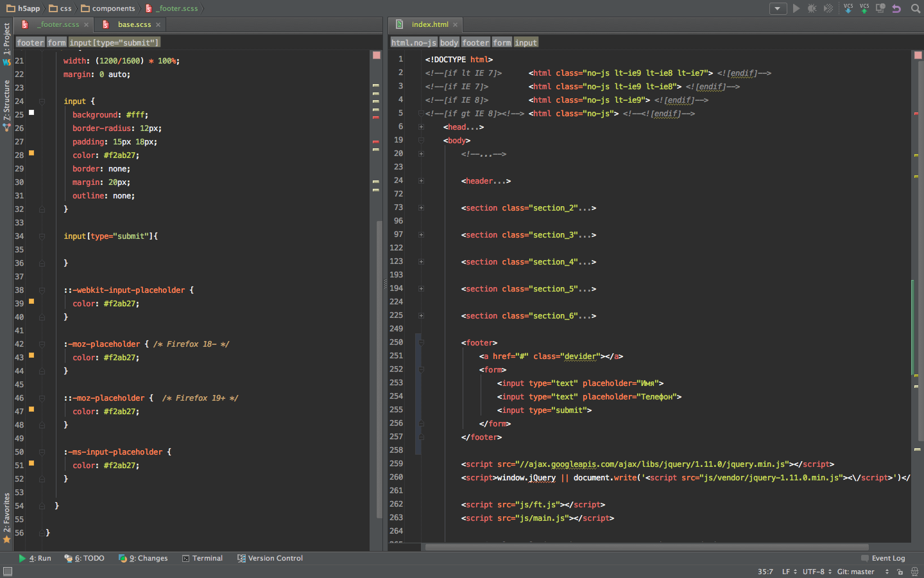Viewport: 924px width, 578px height.
Task: Run the project with the play icon
Action: 796,8
